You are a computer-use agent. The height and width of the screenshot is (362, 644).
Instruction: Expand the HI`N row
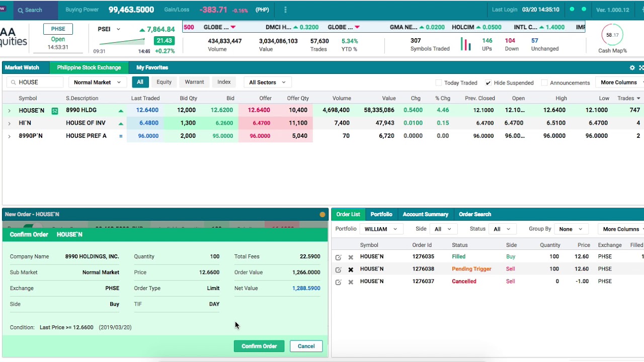[x=9, y=123]
